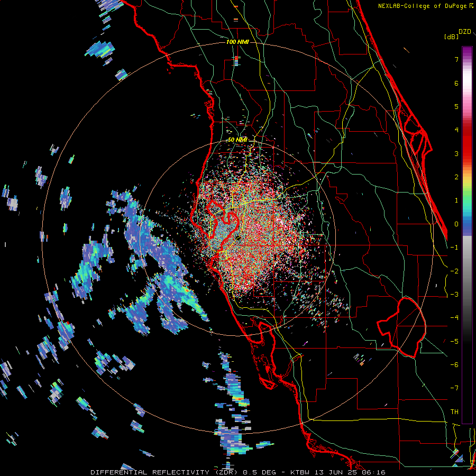This screenshot has height=476, width=476.
Task: Click the ZDR color scale bar
Action: coord(467,235)
